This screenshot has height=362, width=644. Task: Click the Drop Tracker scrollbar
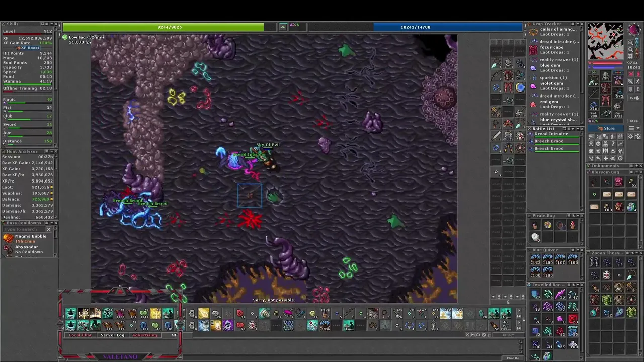(x=582, y=61)
